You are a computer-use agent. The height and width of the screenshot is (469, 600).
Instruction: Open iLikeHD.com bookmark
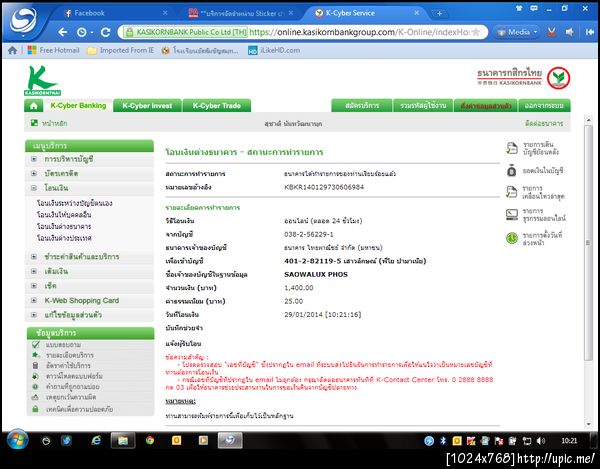pos(274,50)
